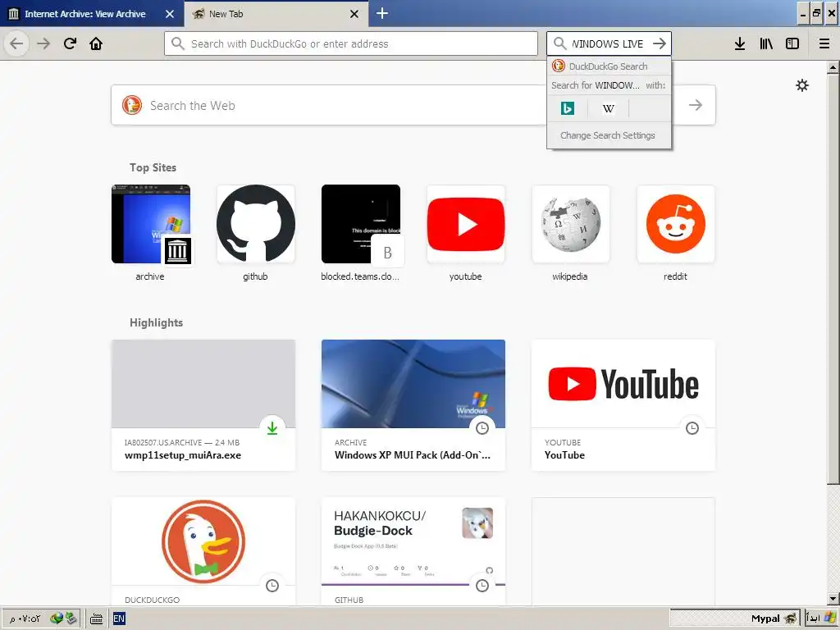The width and height of the screenshot is (840, 630).
Task: Click the Highlights section heading
Action: [156, 322]
